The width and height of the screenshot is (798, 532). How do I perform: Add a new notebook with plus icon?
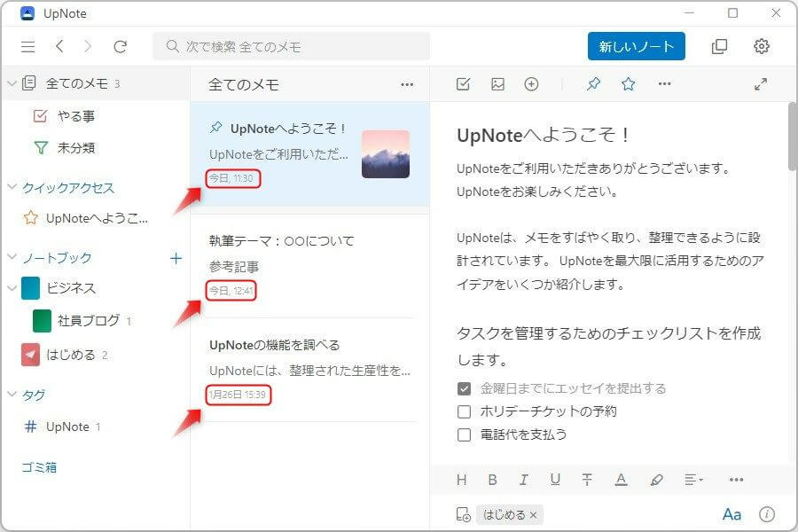click(x=176, y=259)
